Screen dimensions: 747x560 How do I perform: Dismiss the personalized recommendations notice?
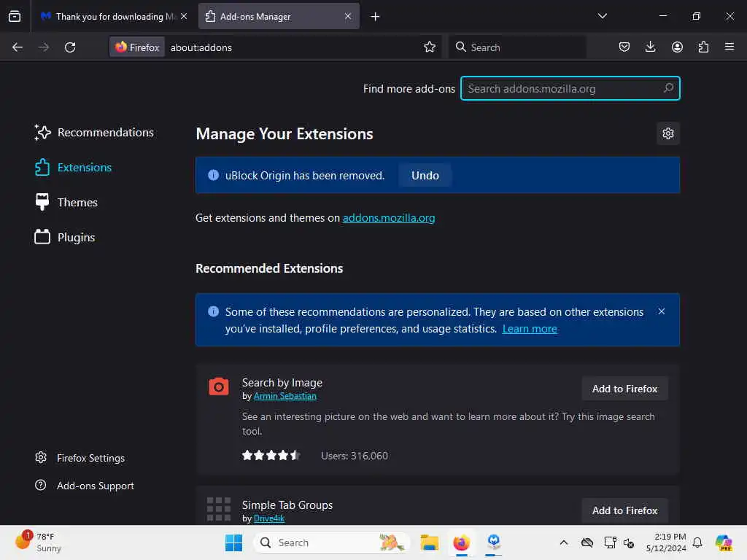pos(661,311)
